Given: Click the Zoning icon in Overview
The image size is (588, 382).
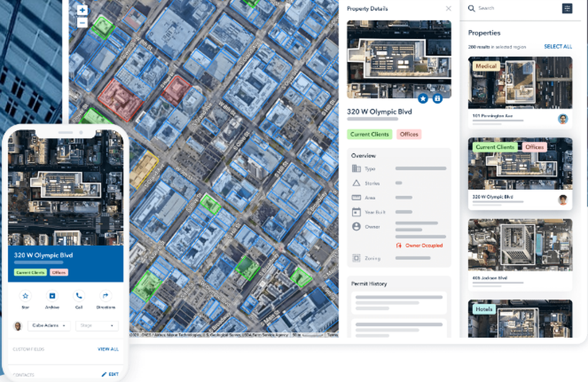Looking at the screenshot, I should pyautogui.click(x=356, y=258).
